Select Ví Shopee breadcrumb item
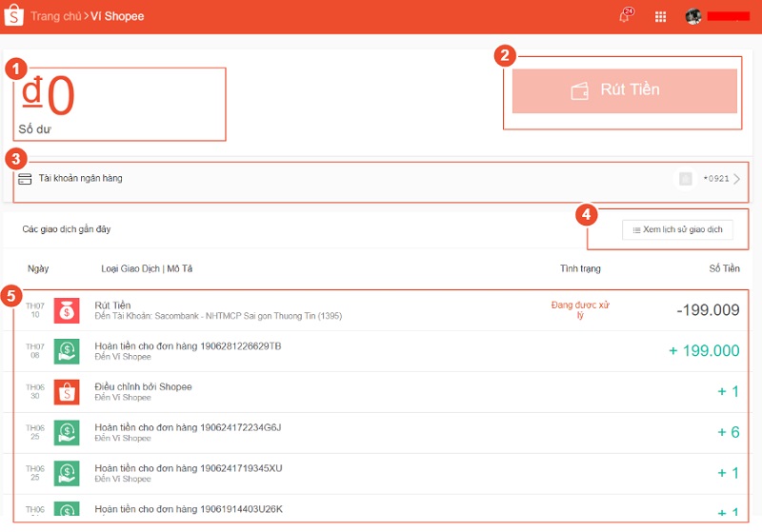762x532 pixels. coord(117,16)
